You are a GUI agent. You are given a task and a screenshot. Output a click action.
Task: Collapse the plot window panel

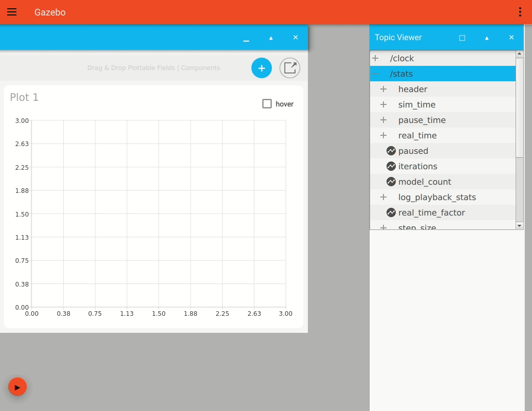271,39
